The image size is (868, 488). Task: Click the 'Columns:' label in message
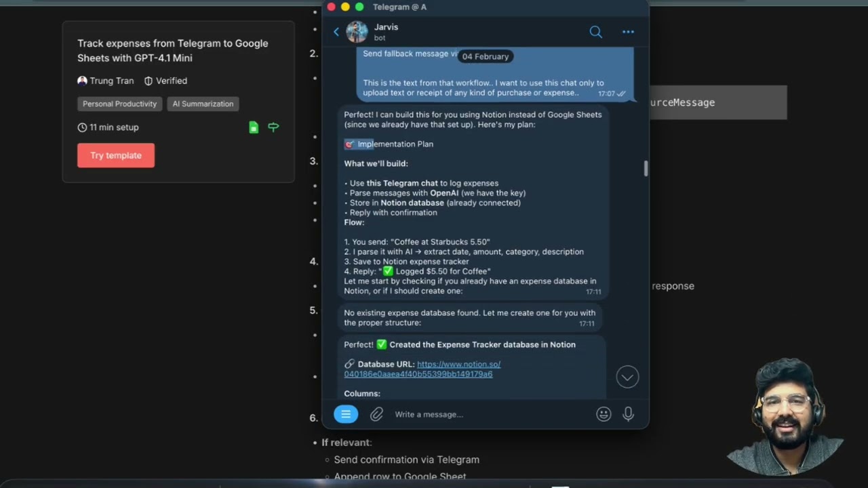[362, 393]
